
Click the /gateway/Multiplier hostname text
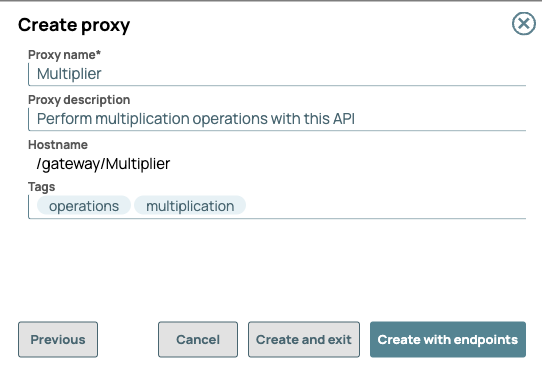(x=103, y=164)
